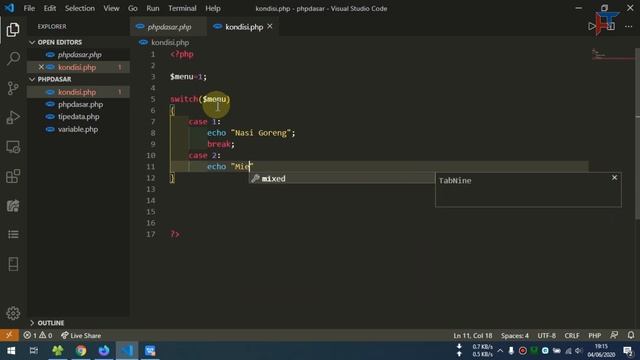Open kondisi.php in PHPDASAR folder
The width and height of the screenshot is (640, 360).
(x=77, y=92)
